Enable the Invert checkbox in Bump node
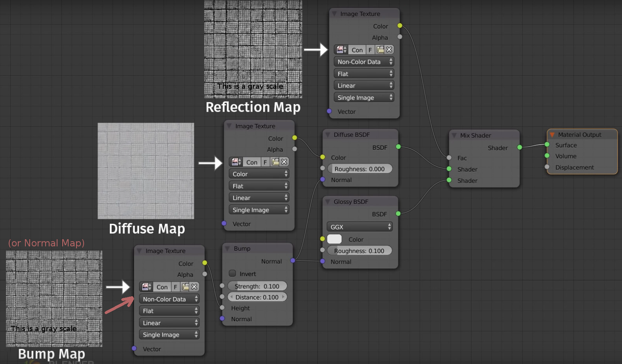622x364 pixels. [233, 274]
